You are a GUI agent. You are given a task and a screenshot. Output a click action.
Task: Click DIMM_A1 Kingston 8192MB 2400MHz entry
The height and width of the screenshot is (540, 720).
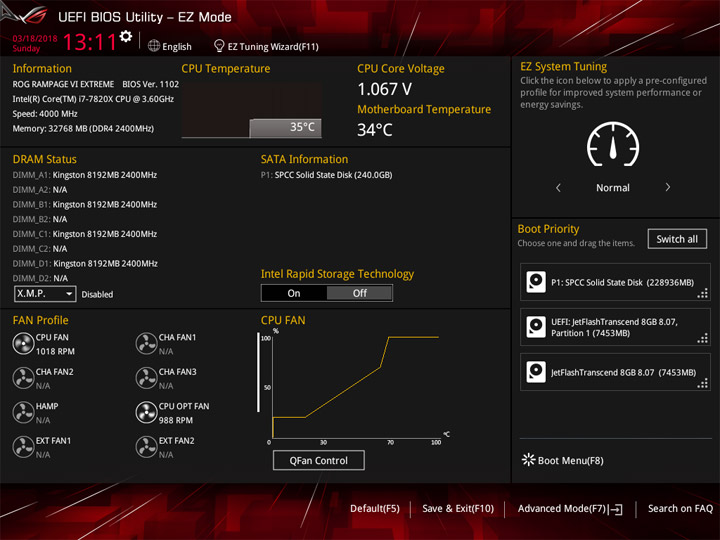coord(84,175)
